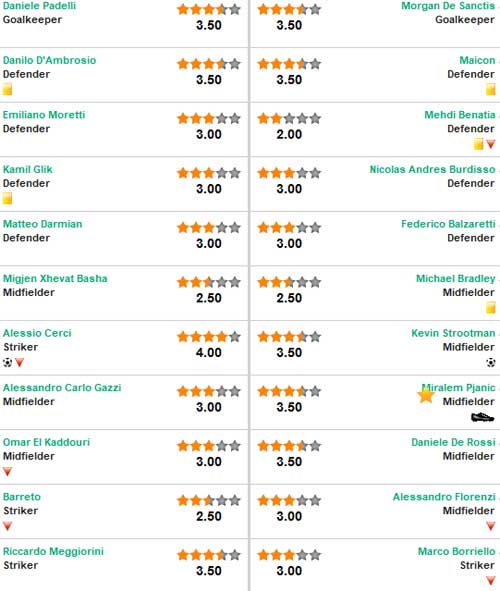Click Alessio Cerci's goal ball icon
The height and width of the screenshot is (591, 500).
[x=8, y=363]
